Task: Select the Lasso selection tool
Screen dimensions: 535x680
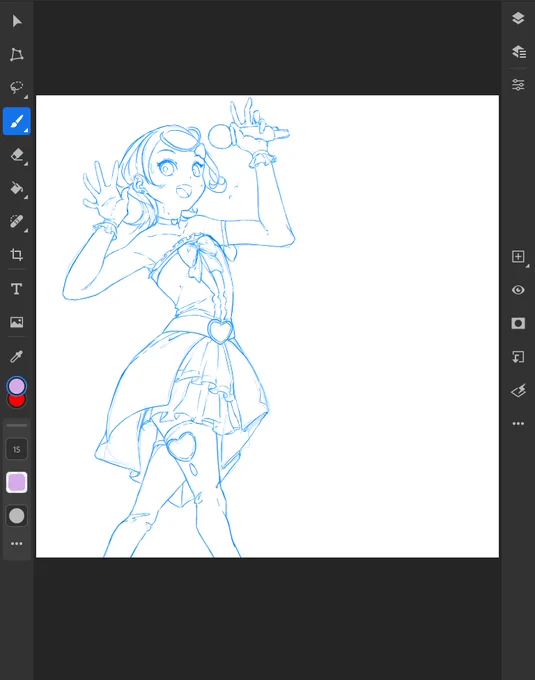Action: tap(16, 87)
